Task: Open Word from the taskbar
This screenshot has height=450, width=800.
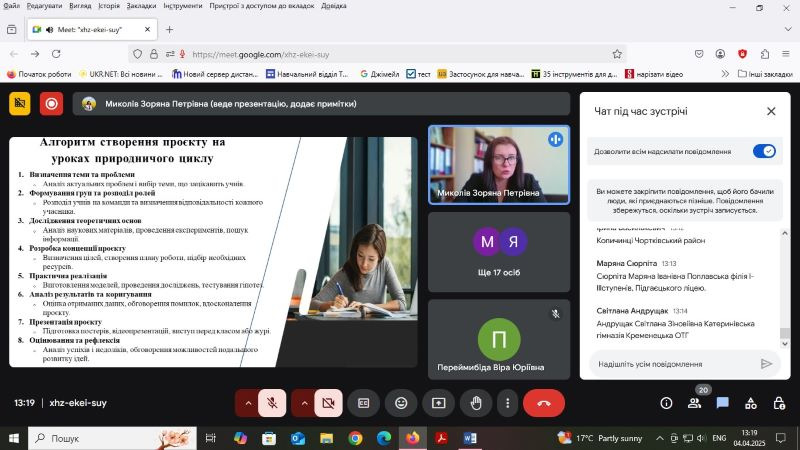Action: [x=470, y=438]
